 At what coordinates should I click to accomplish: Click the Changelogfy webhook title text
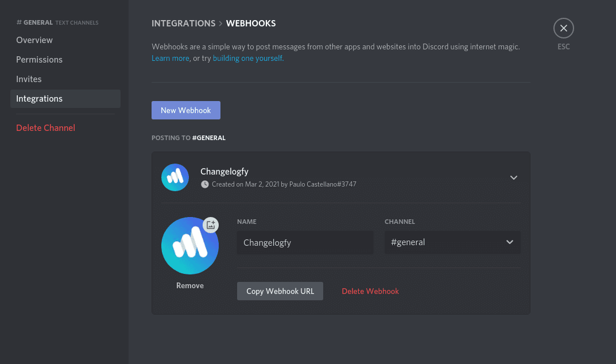(224, 172)
